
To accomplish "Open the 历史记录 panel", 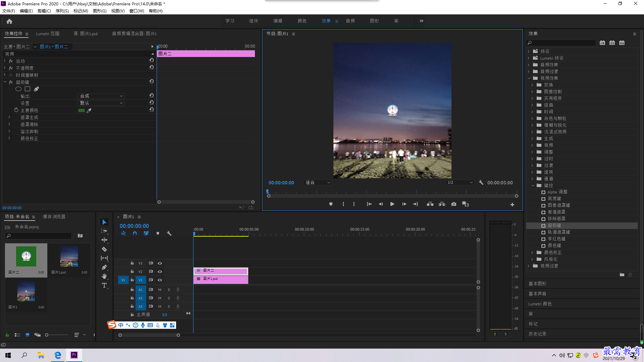I will coord(537,334).
